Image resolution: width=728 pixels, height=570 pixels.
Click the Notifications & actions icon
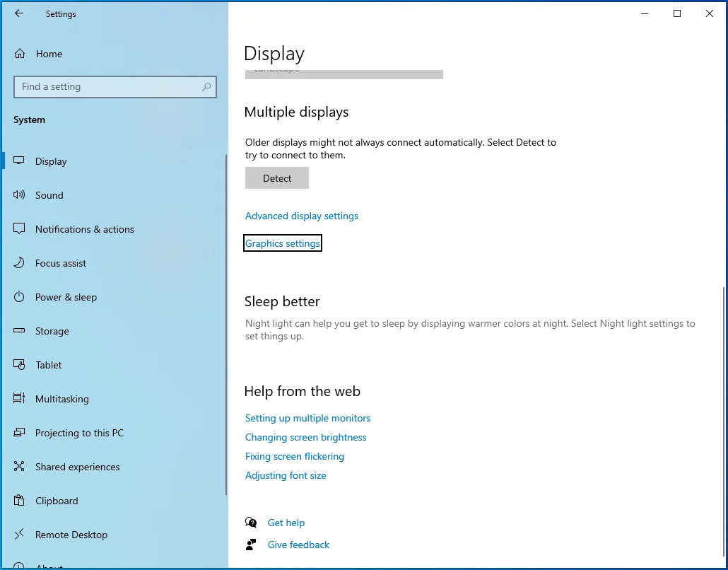point(19,228)
